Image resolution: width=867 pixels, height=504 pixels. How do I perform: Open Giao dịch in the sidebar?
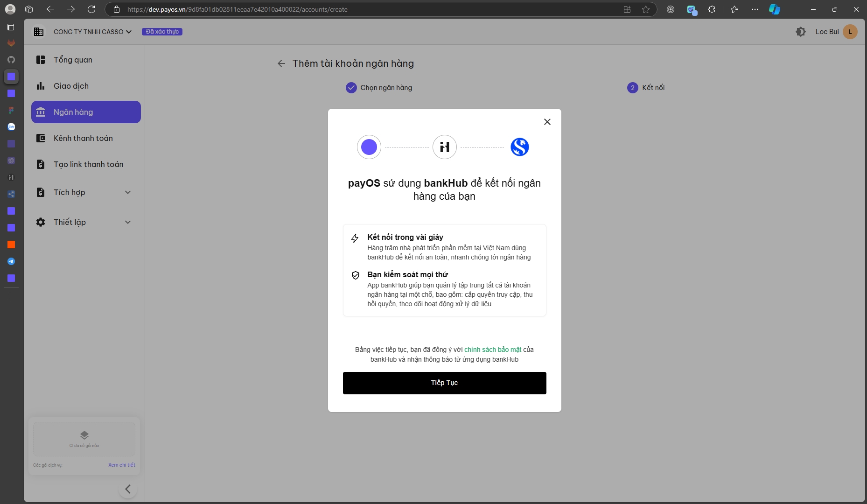coord(86,86)
